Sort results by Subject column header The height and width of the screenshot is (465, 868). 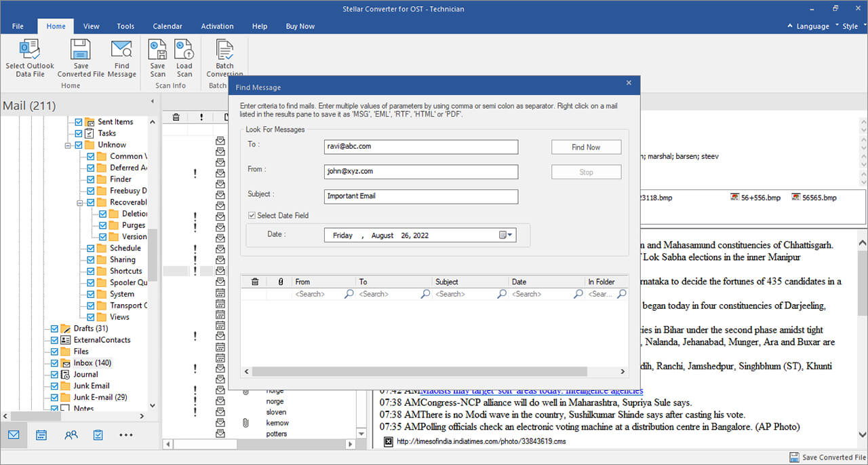coord(470,282)
